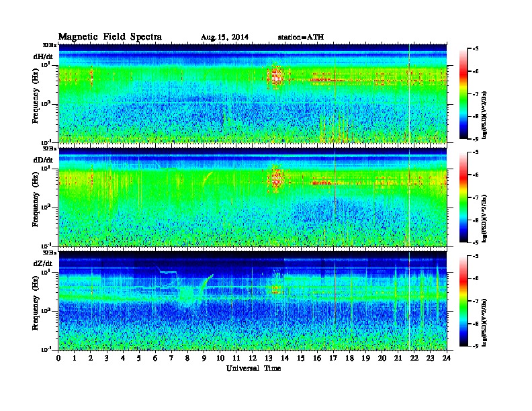Click the top panel color scale bar
This screenshot has height=411, width=532.
coord(463,94)
